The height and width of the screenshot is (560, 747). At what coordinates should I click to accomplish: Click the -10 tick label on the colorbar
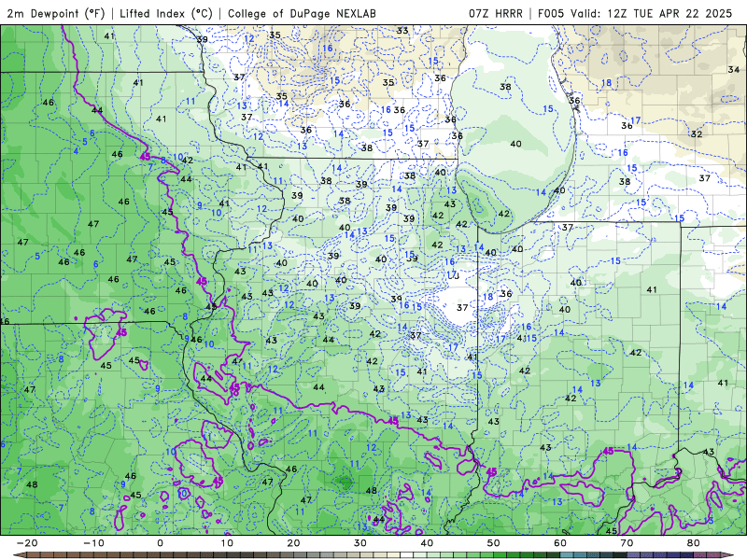point(93,543)
